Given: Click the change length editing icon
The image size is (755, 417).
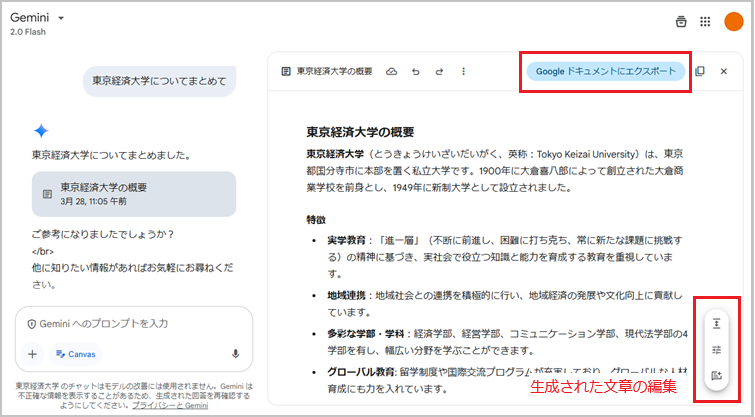Looking at the screenshot, I should pos(716,324).
